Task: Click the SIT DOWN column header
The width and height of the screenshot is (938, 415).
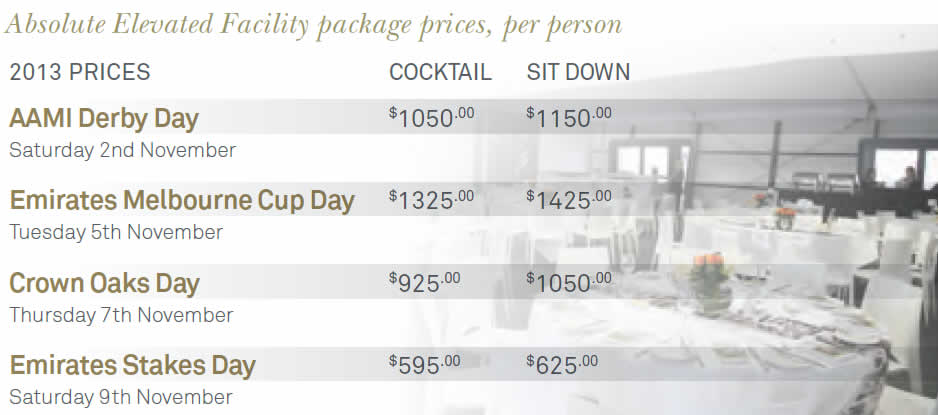Action: (x=578, y=72)
